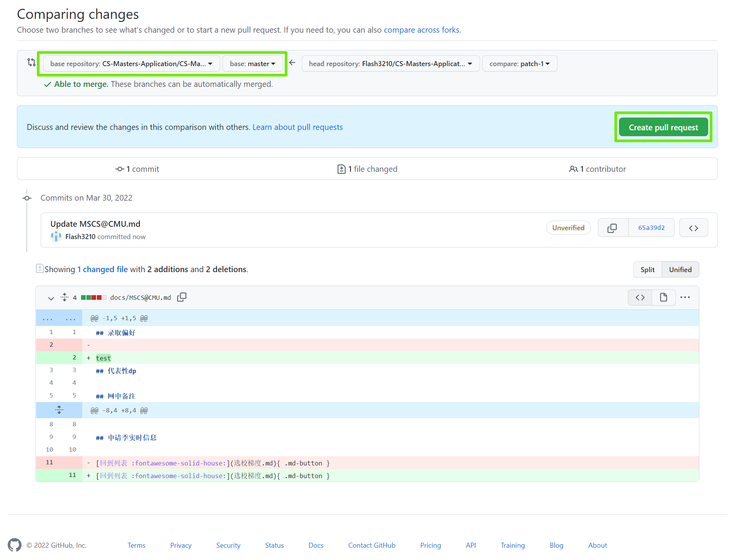Collapse the docs/MSCS@CMU.md file diff

pyautogui.click(x=51, y=298)
